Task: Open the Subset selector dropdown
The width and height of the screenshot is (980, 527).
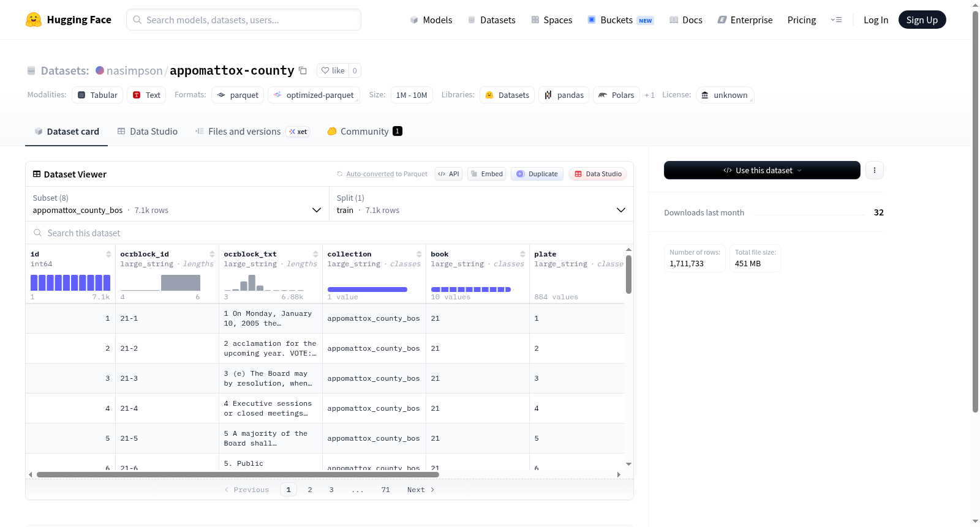Action: click(x=177, y=204)
